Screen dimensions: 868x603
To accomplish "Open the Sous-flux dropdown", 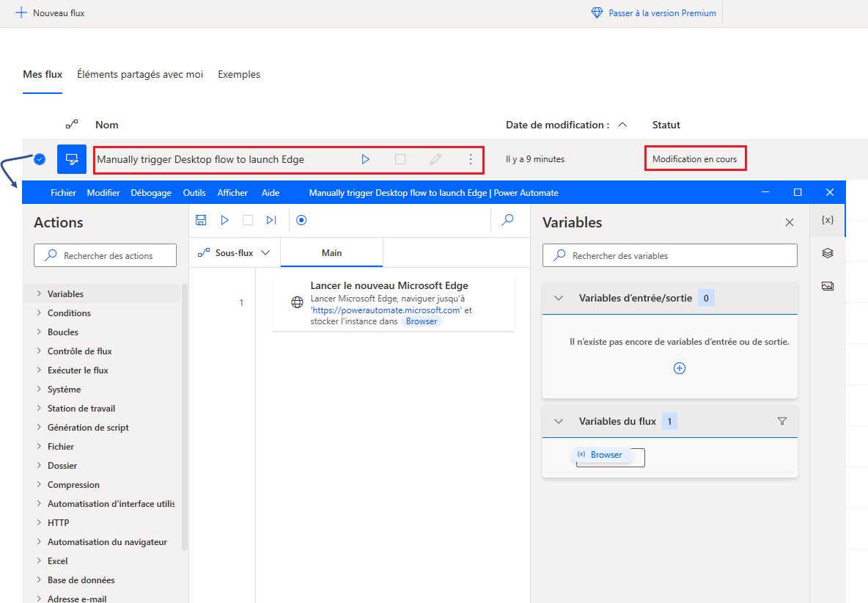I will tap(234, 253).
